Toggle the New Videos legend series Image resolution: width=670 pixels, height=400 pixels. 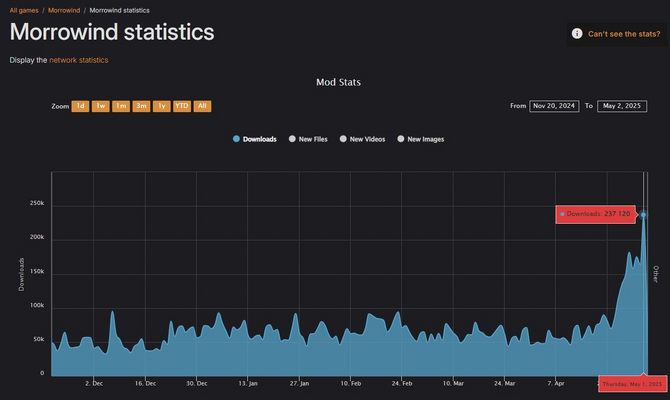[362, 139]
